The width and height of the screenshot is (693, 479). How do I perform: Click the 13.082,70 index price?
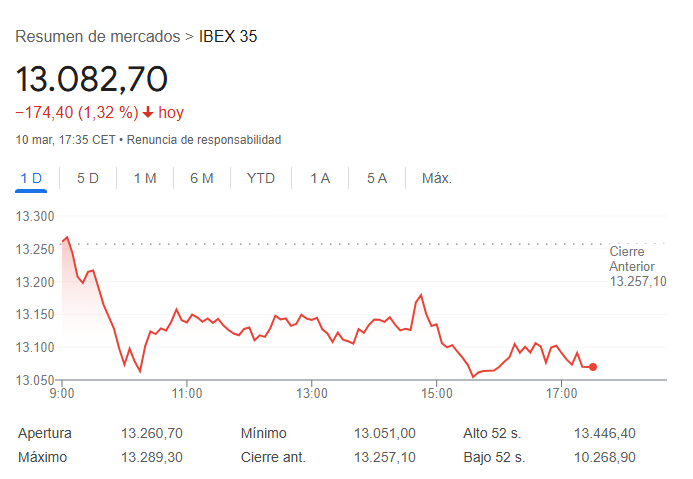[x=91, y=78]
